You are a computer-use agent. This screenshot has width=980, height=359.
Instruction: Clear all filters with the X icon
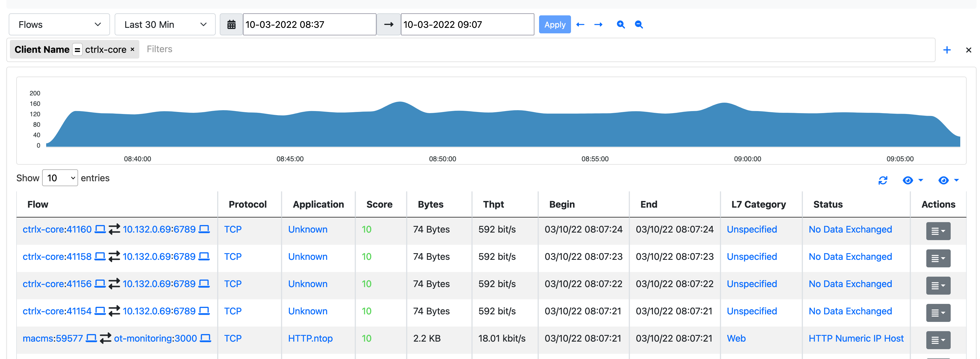969,50
